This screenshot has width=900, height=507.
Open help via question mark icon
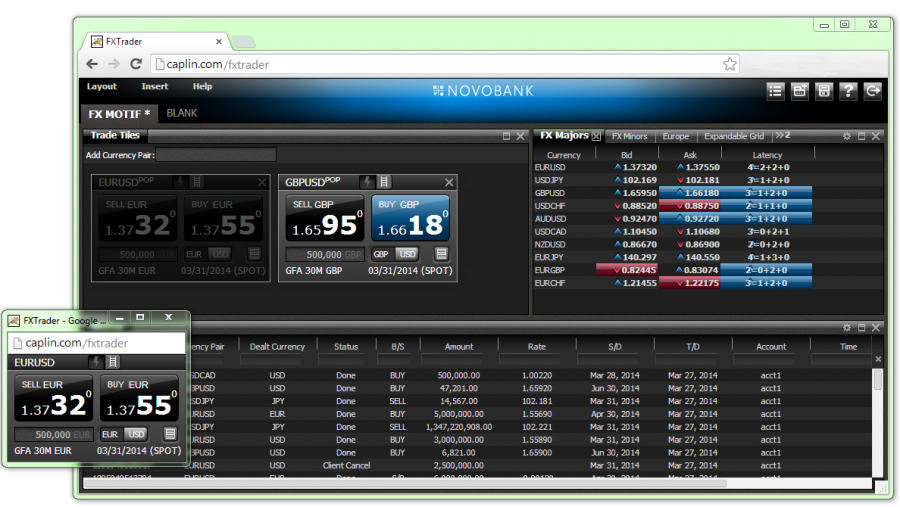(848, 91)
